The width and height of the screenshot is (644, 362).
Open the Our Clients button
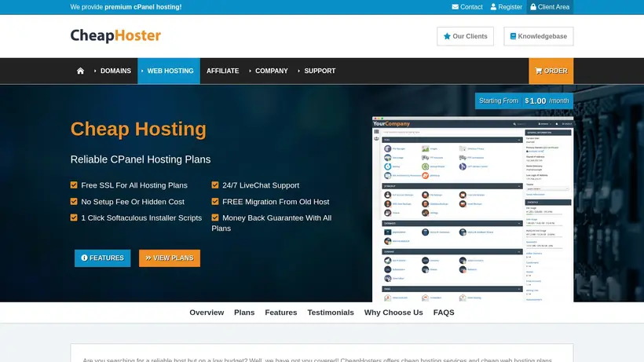click(x=466, y=36)
